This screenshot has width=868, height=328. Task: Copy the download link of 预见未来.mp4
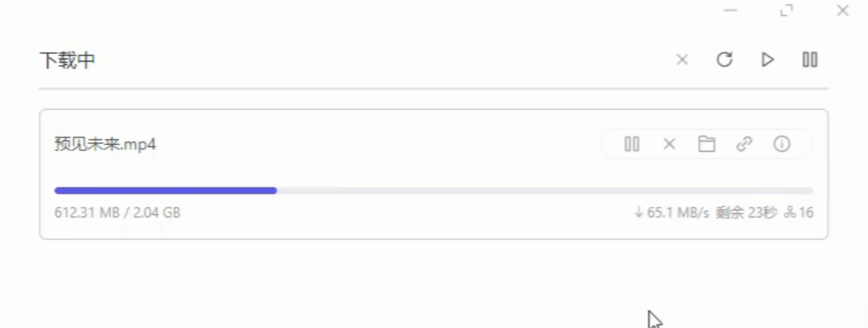[x=744, y=144]
